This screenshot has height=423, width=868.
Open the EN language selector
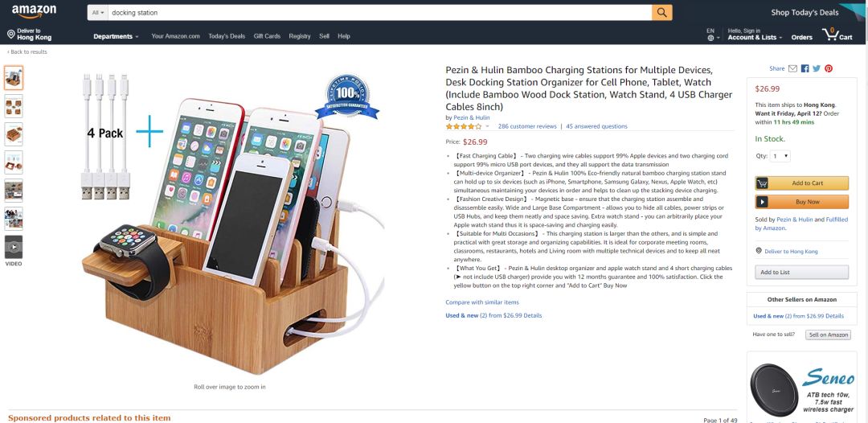click(713, 35)
